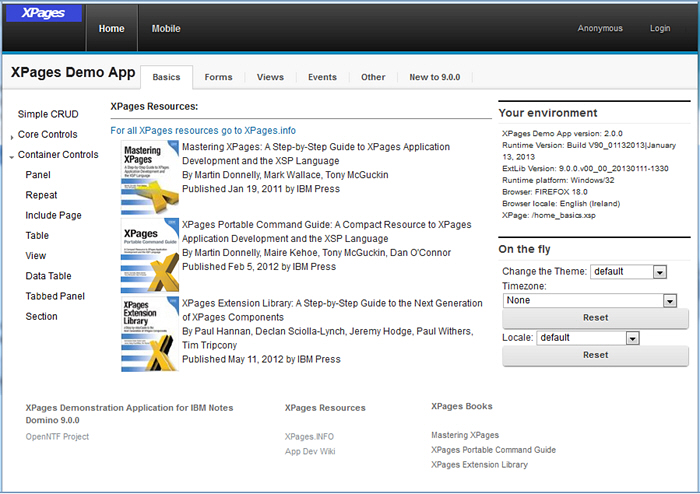
Task: Click the 'Published May 11, 2012' line
Action: point(261,359)
